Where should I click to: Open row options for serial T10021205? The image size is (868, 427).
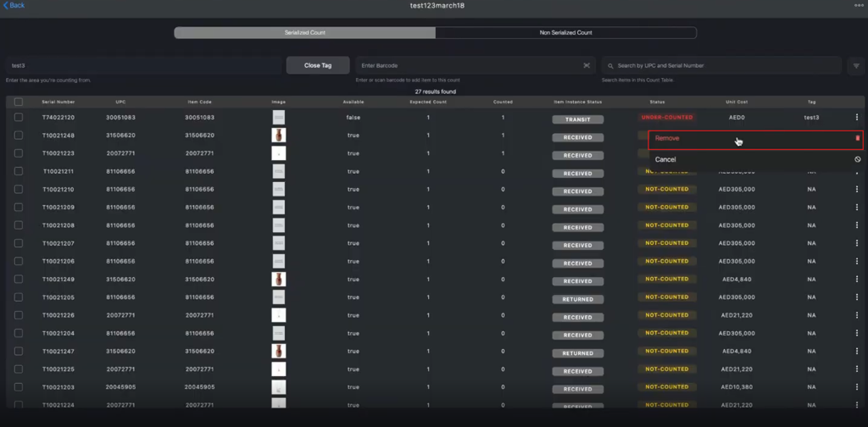(x=857, y=297)
